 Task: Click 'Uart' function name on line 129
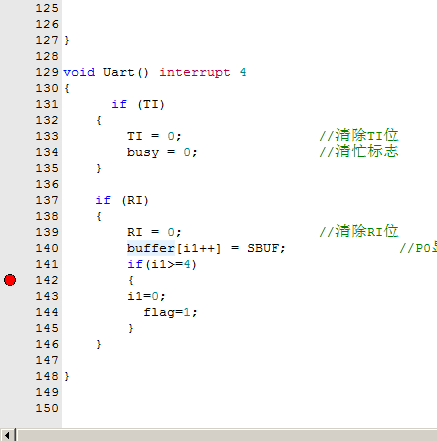click(118, 72)
